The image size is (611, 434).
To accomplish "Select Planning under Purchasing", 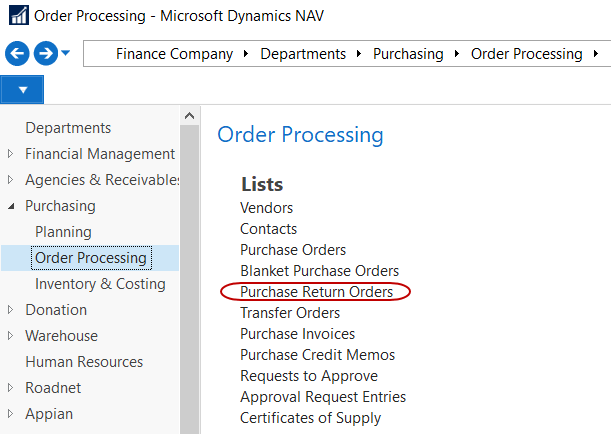I will [63, 232].
